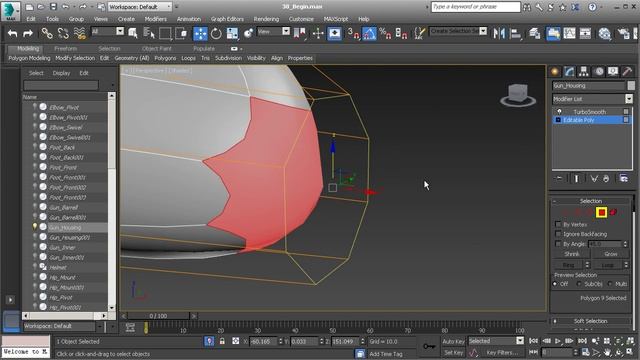Enable By Vertex checkbox
640x360 pixels.
click(x=558, y=224)
